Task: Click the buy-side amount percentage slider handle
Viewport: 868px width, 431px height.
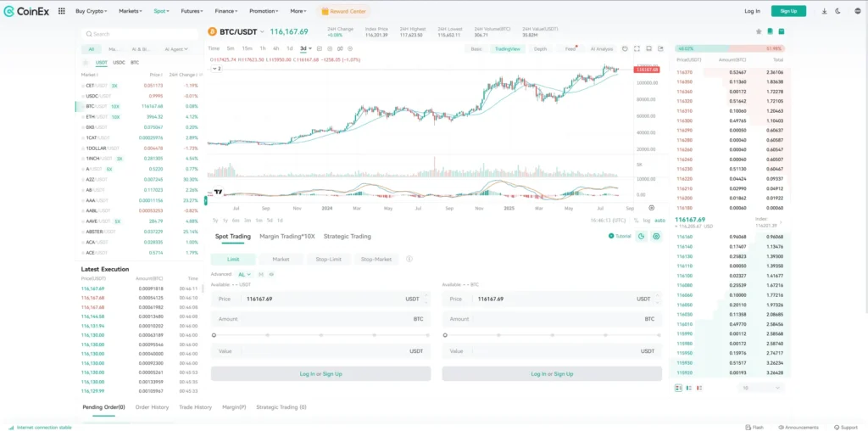Action: click(214, 335)
